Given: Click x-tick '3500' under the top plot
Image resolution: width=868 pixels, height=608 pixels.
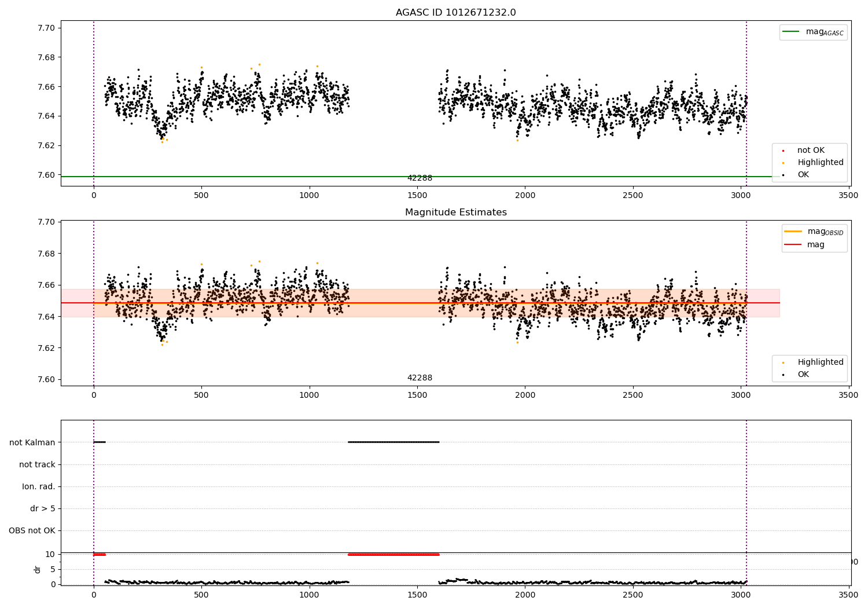Looking at the screenshot, I should (849, 196).
